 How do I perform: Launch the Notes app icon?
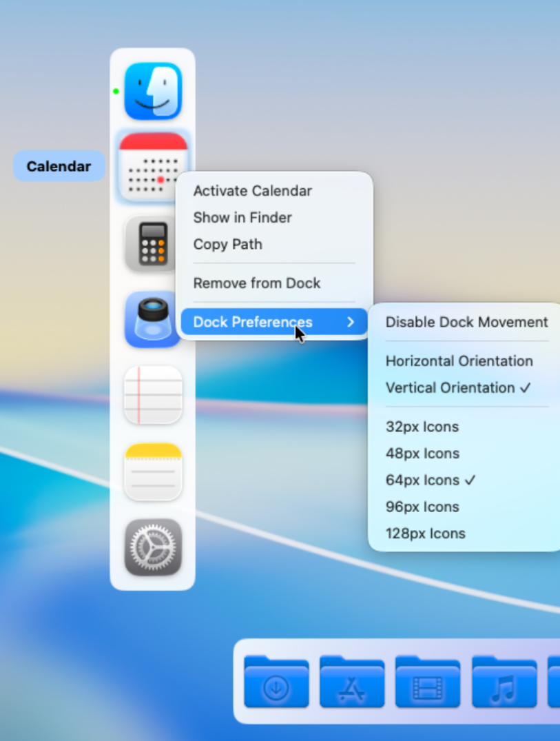coord(153,471)
